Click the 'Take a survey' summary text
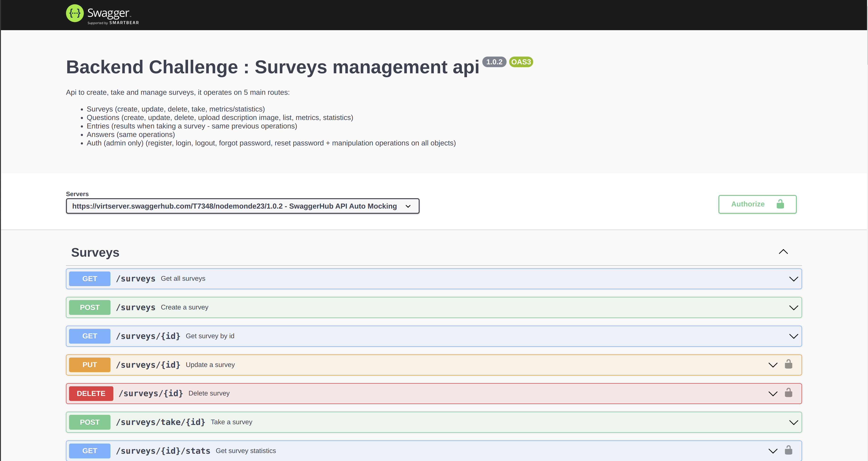This screenshot has width=868, height=461. [x=231, y=422]
